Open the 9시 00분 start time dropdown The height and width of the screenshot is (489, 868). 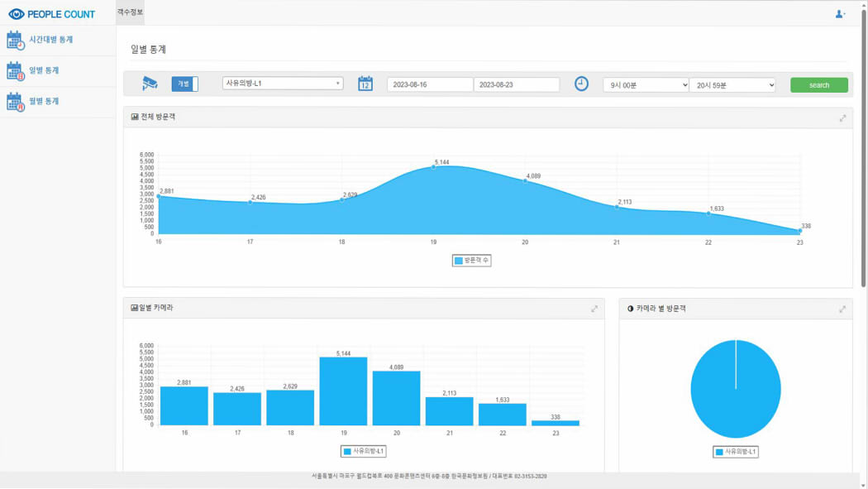pos(646,85)
